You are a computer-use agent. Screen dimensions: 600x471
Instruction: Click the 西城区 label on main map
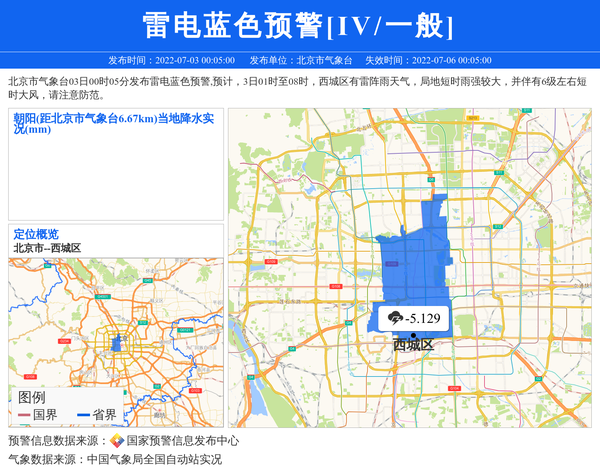(413, 346)
